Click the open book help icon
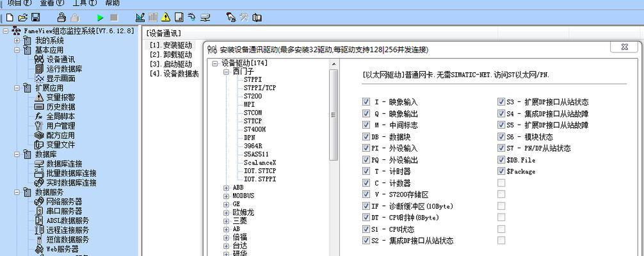Screen dimensions: 644x256 pos(257,17)
